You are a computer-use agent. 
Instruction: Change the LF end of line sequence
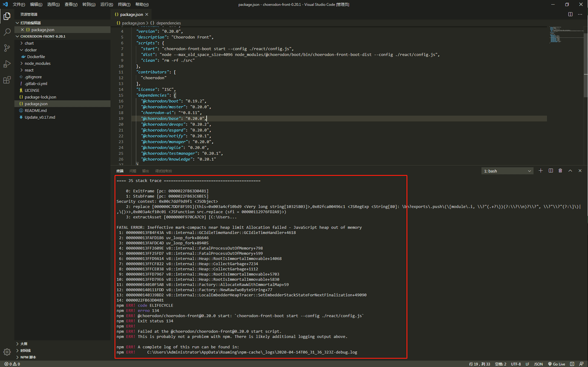click(527, 364)
